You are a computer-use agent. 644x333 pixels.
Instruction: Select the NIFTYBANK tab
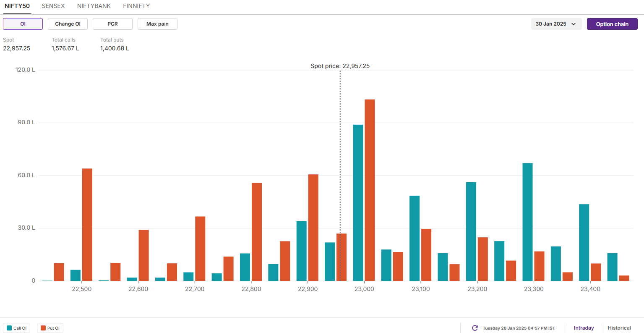coord(94,6)
